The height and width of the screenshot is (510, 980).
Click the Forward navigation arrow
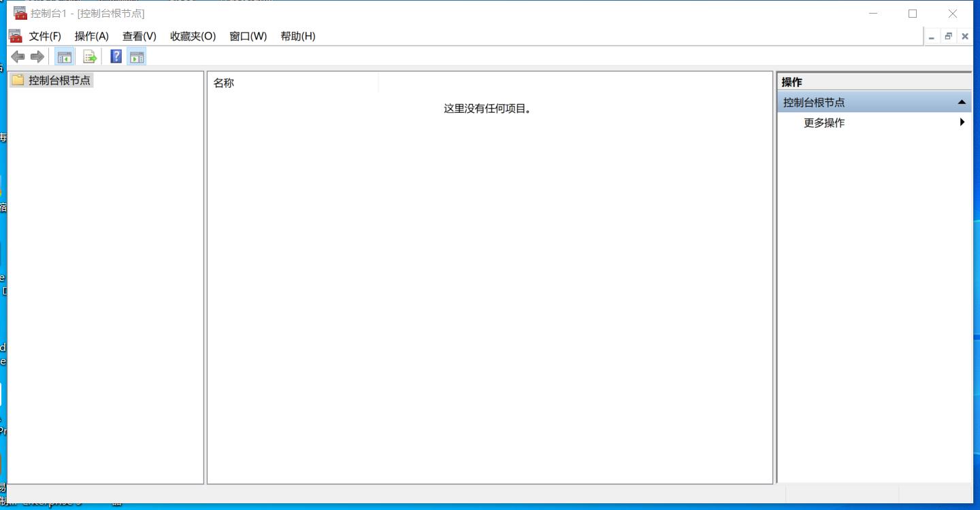35,56
